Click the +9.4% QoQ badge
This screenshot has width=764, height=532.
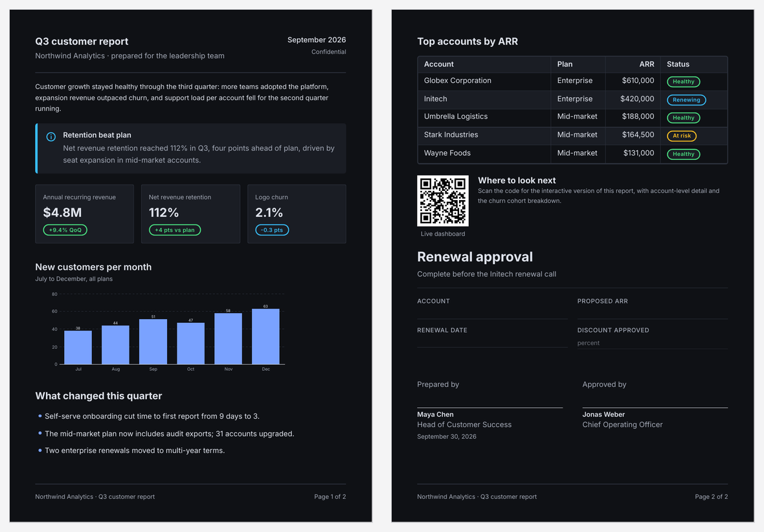[65, 230]
